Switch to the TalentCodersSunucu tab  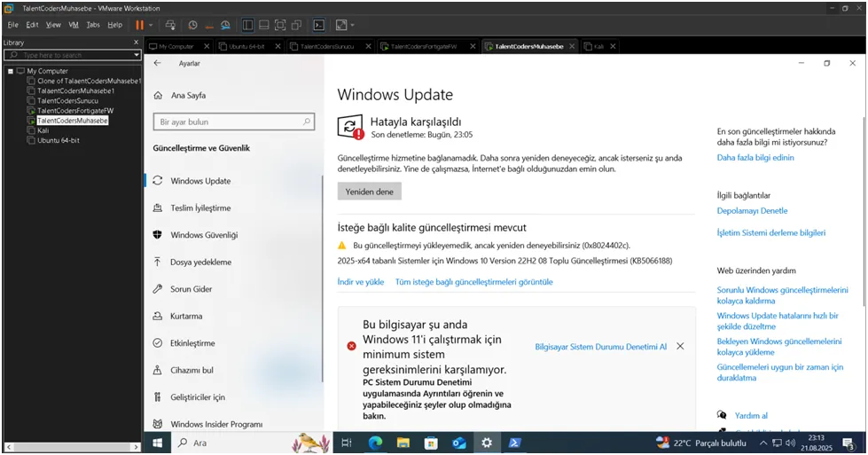[325, 46]
